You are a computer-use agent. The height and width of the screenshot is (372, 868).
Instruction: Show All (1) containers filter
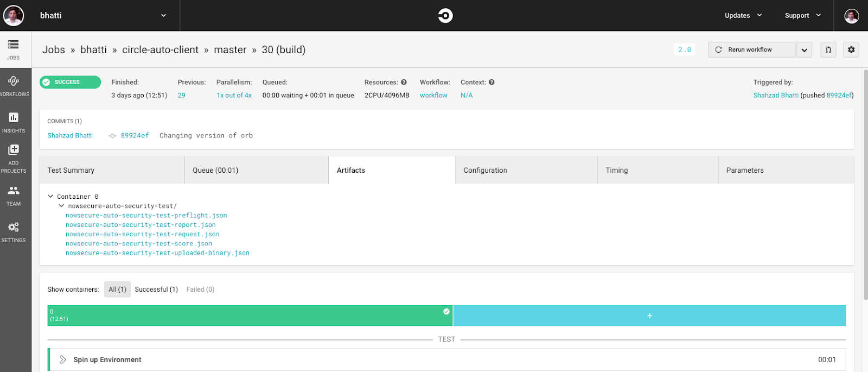pyautogui.click(x=117, y=289)
